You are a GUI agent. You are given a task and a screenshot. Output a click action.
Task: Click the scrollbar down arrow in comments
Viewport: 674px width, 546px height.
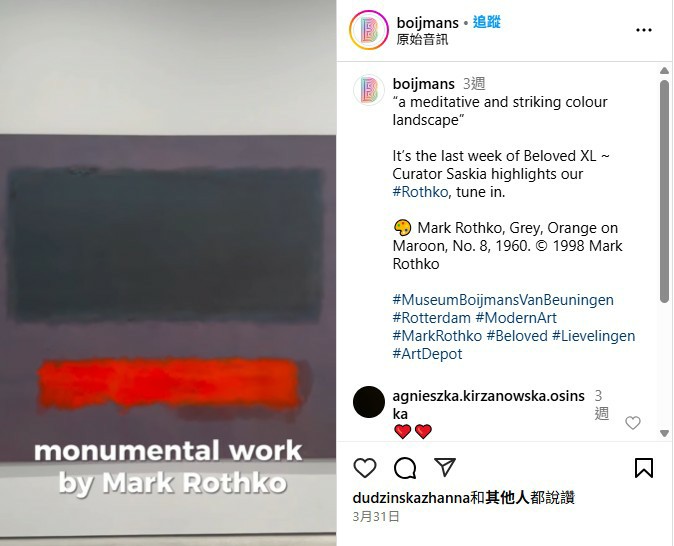[665, 433]
